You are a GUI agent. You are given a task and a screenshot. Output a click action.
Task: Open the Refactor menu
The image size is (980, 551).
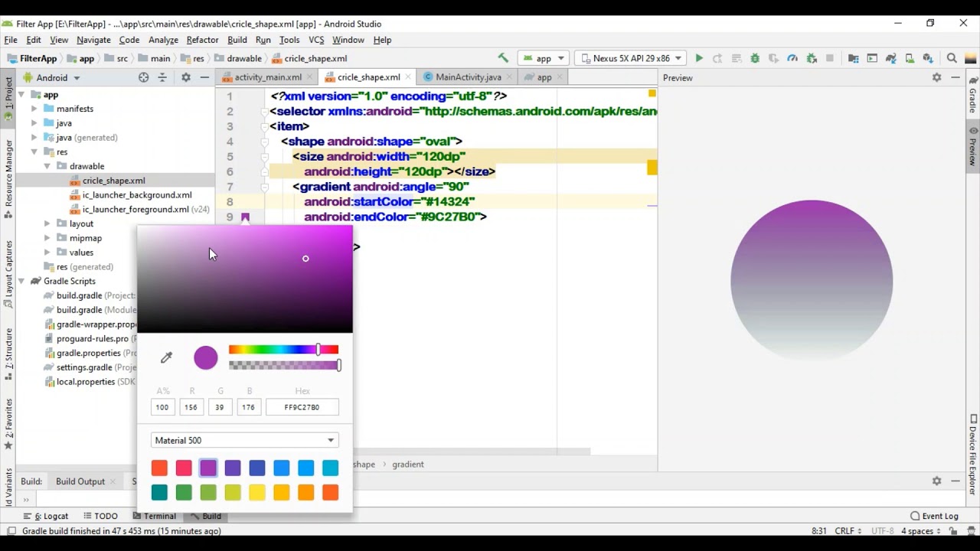(x=202, y=40)
